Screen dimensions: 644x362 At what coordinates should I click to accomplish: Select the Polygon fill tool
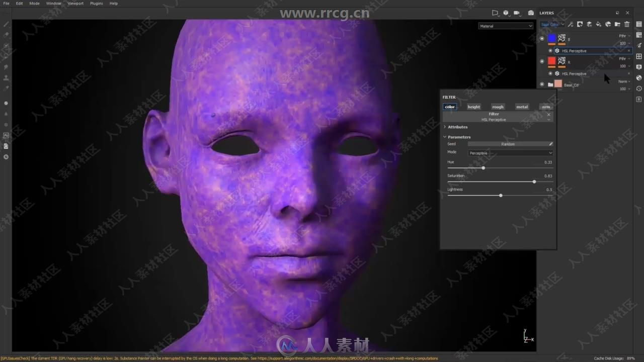6,56
